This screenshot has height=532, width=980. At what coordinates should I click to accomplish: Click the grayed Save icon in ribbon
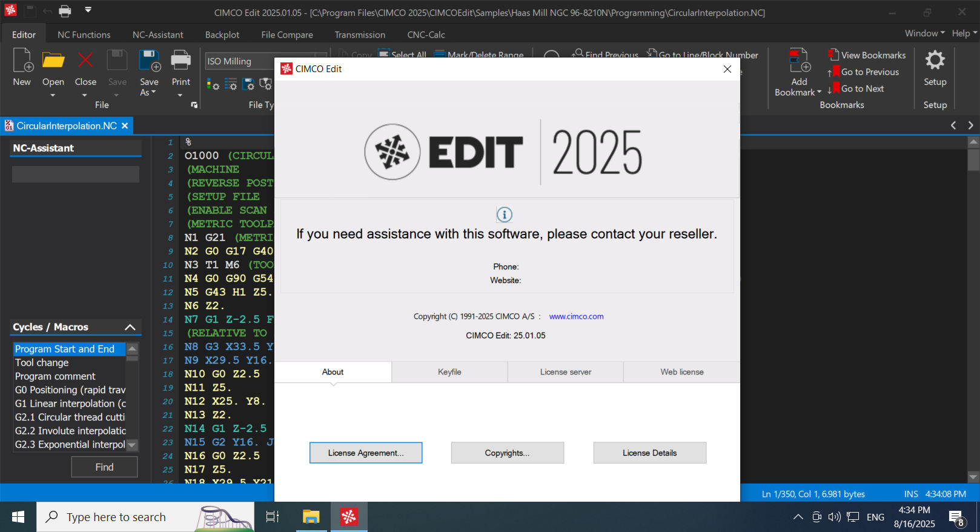117,61
